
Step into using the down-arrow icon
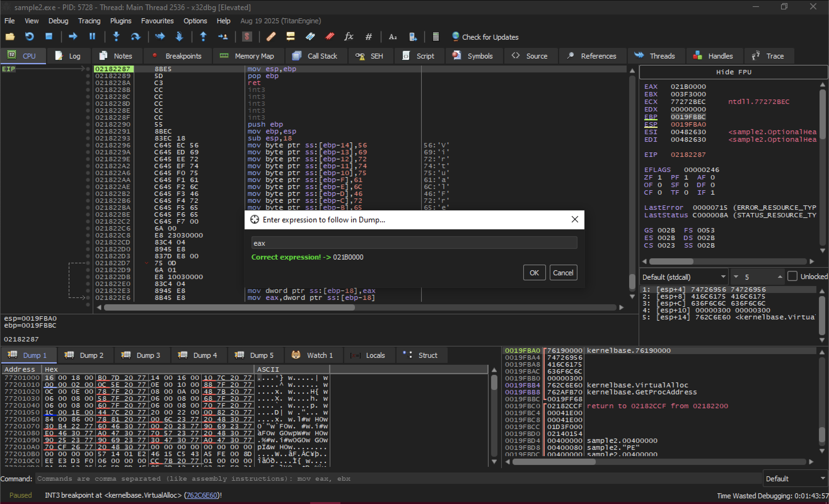pos(116,37)
